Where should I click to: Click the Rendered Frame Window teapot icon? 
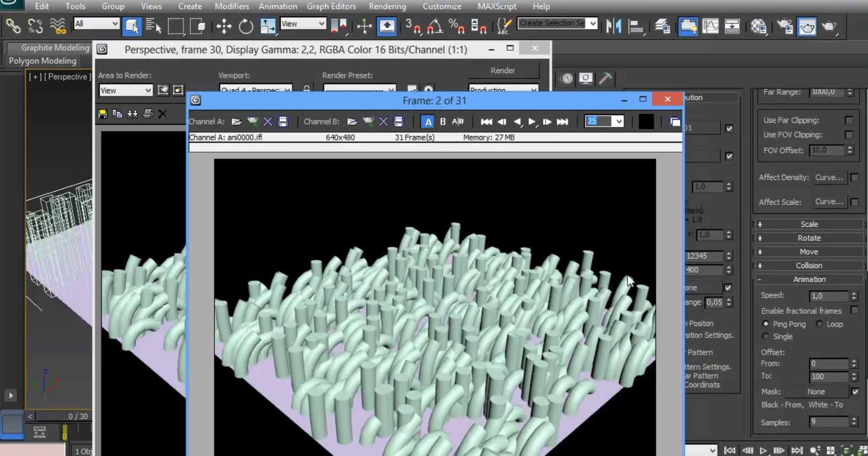click(807, 26)
